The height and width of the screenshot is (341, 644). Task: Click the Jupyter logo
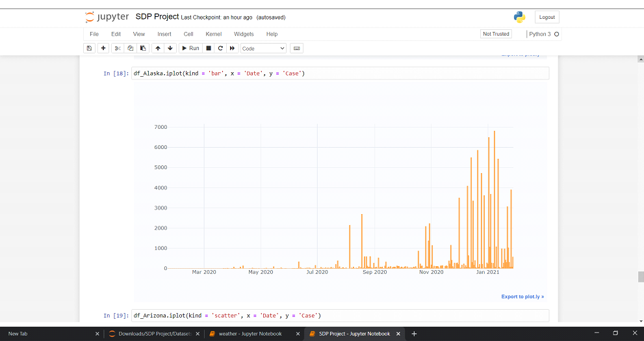(x=107, y=18)
